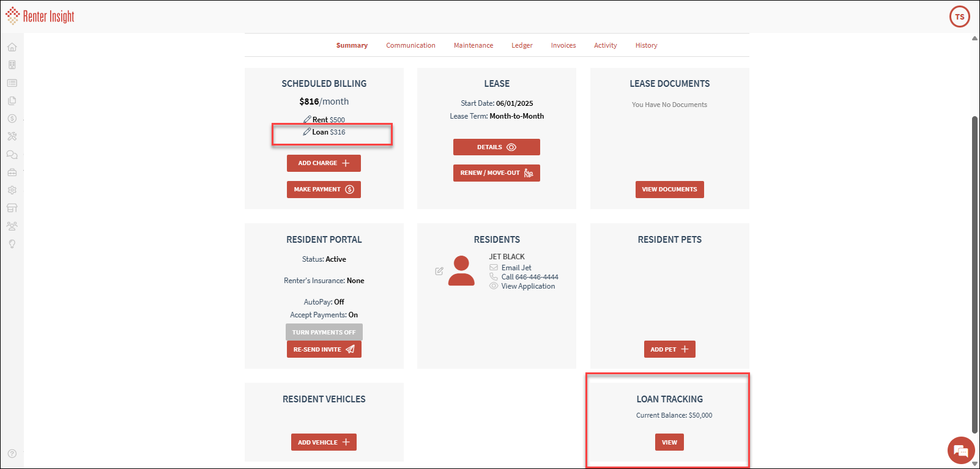
Task: Open the TS user profile avatar
Action: [x=959, y=17]
